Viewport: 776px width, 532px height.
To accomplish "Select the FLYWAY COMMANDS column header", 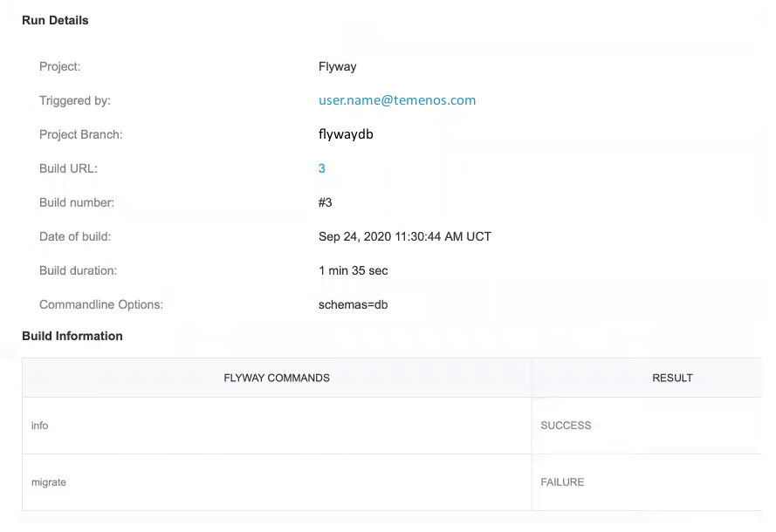I will pos(277,378).
